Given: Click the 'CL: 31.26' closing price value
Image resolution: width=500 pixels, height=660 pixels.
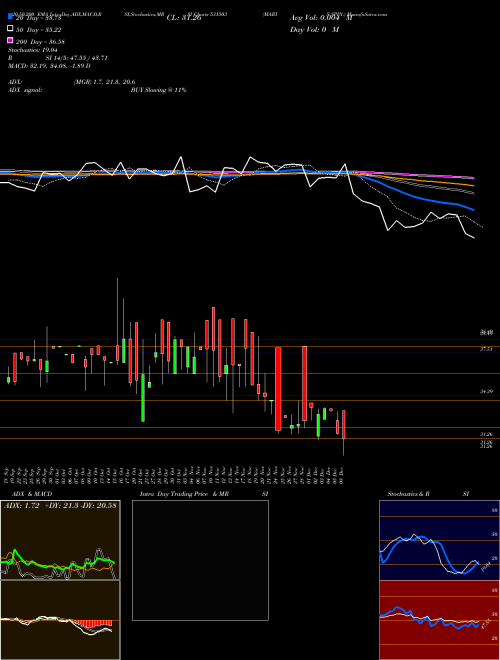Looking at the screenshot, I should 184,18.
